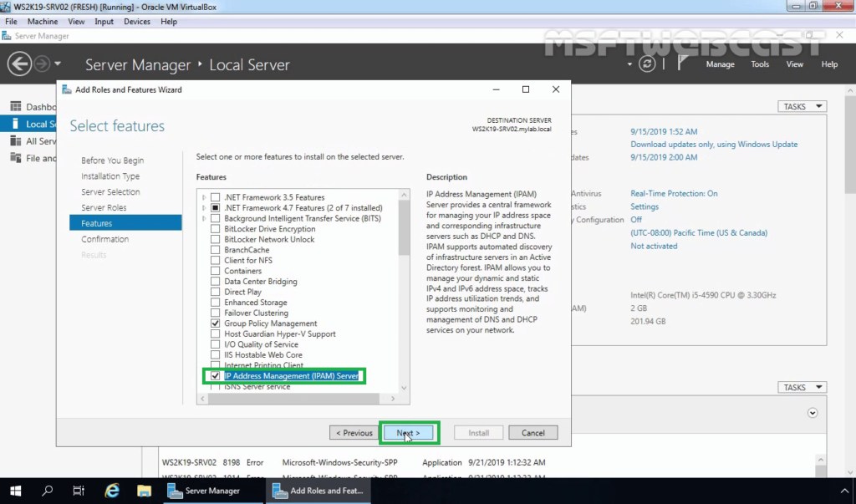Uncheck IP Address Management (IPAM) Server
The width and height of the screenshot is (856, 504).
[x=215, y=375]
